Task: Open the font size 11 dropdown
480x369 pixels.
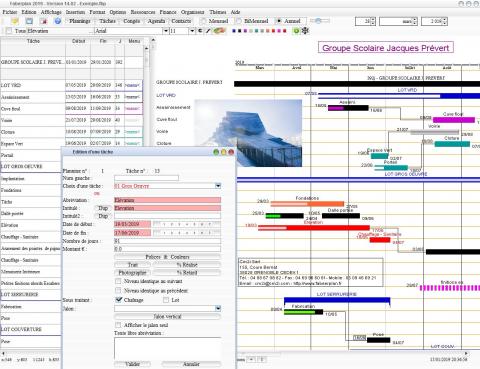Action: 192,31
